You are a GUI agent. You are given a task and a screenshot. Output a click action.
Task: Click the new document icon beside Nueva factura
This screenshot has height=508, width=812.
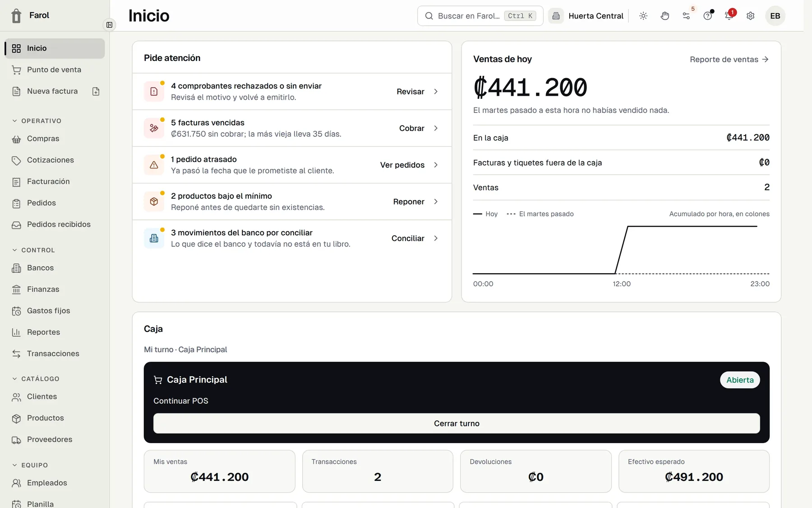click(x=96, y=91)
